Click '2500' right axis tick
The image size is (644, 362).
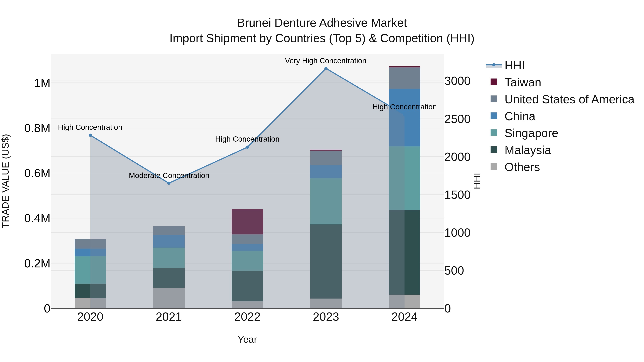click(457, 119)
